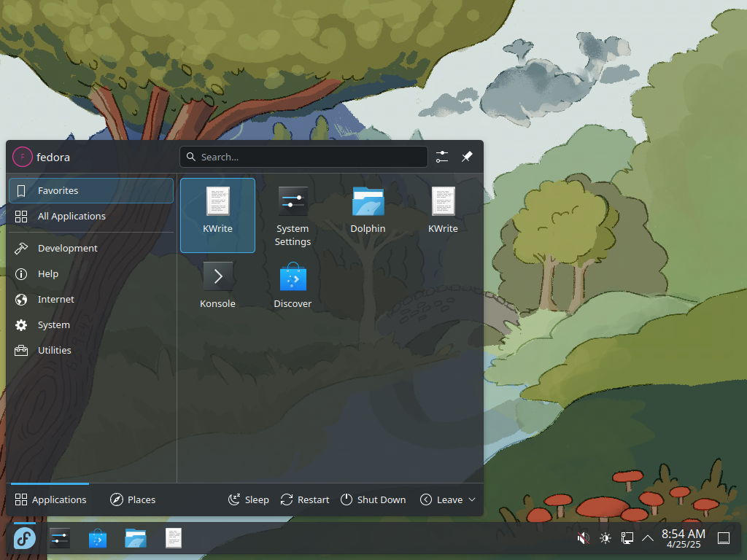Screen dimensions: 747x560
Task: Pin the application launcher open
Action: coord(467,157)
